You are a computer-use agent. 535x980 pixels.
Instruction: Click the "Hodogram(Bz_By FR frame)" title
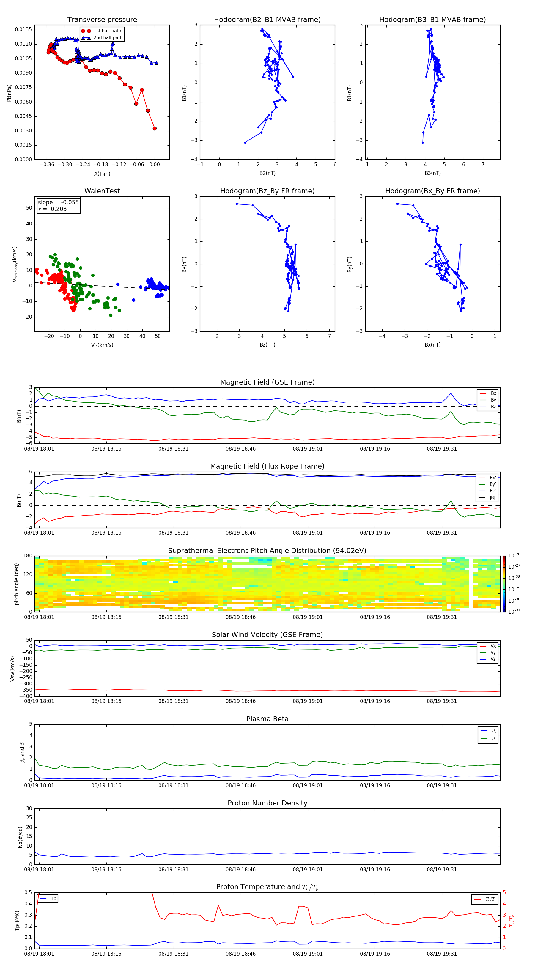pyautogui.click(x=267, y=191)
